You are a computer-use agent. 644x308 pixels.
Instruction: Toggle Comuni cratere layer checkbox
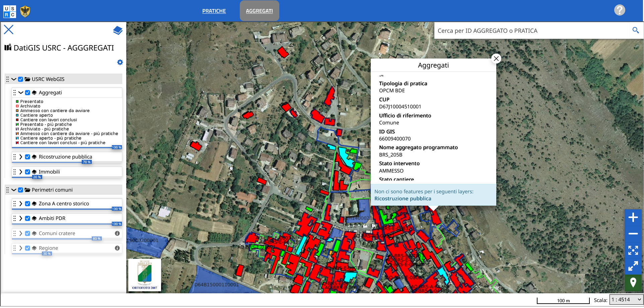pyautogui.click(x=27, y=233)
